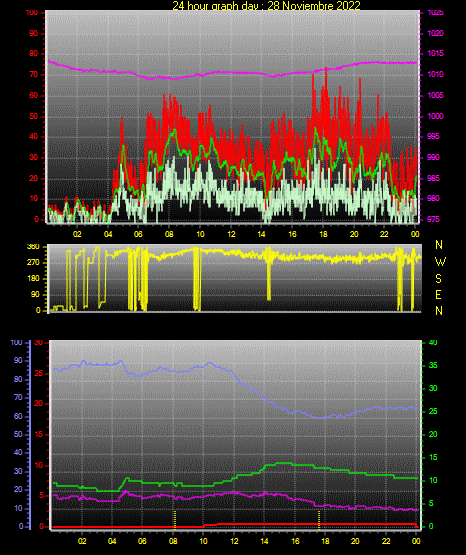This screenshot has width=466, height=555.
Task: Click the S compass letter beside direction graph
Action: (438, 279)
